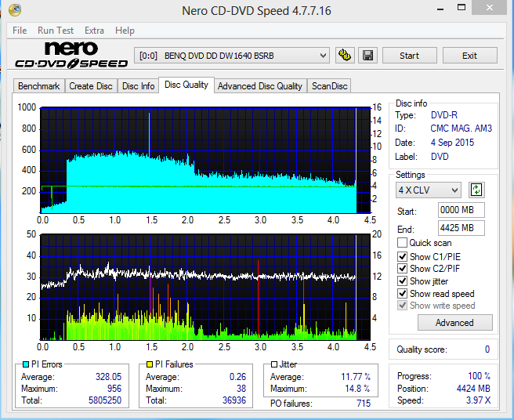The height and width of the screenshot is (420, 514).
Task: Maximize the Nero CD-DVD Speed window
Action: (x=462, y=8)
